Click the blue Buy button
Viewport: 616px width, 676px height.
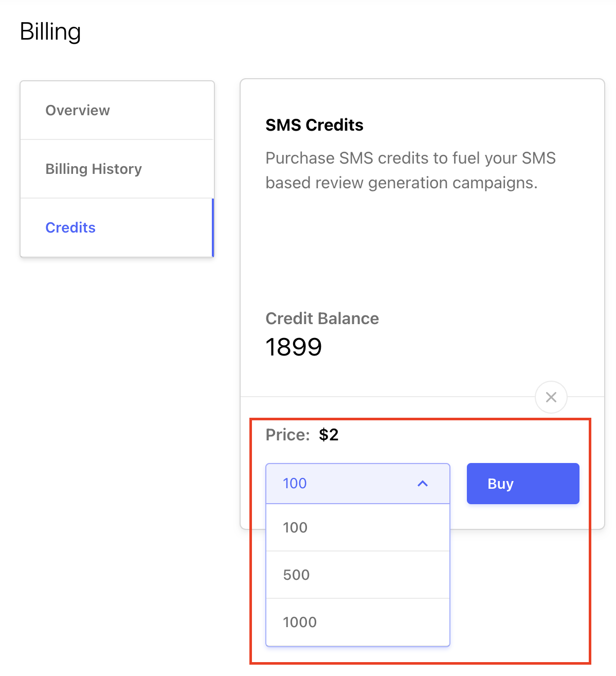[x=523, y=484]
